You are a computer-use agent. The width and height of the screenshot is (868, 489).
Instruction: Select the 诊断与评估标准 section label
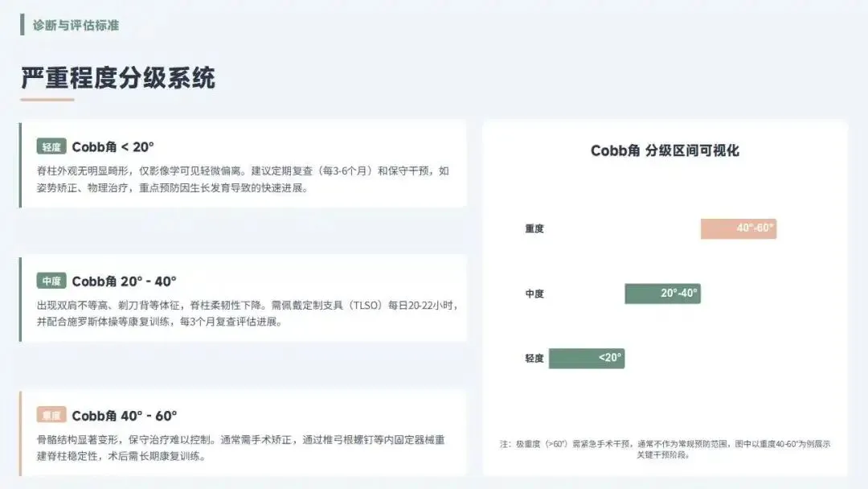76,25
